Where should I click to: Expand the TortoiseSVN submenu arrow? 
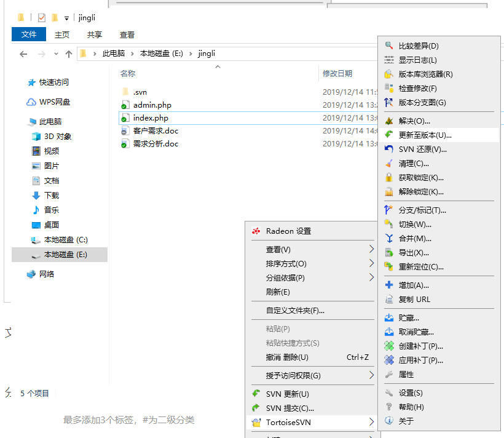click(x=372, y=422)
